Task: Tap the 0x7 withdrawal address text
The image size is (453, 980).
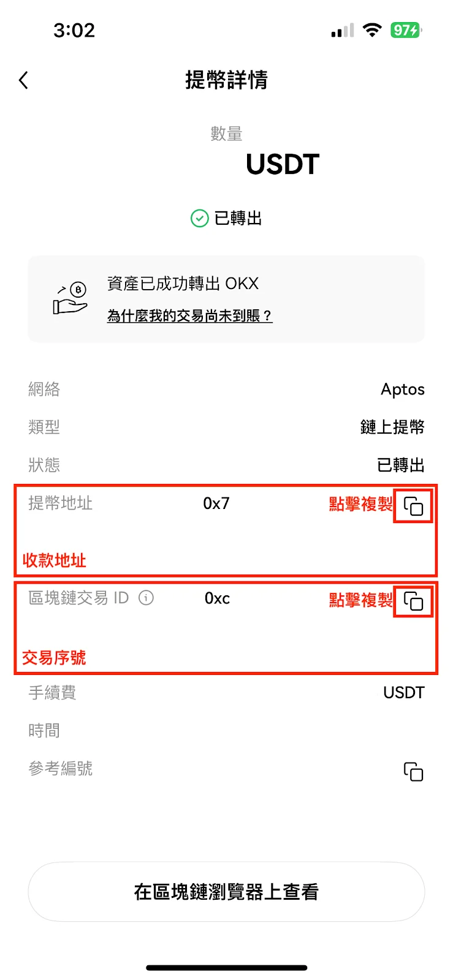Action: pyautogui.click(x=216, y=503)
